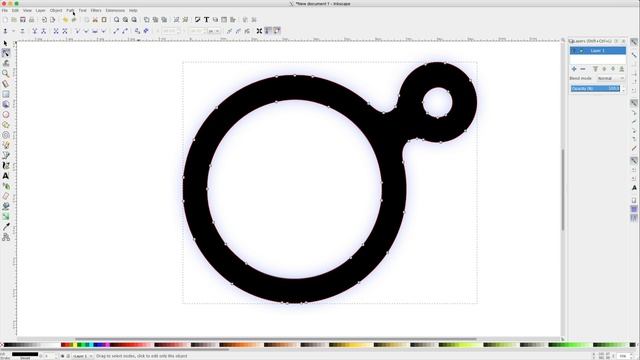Image resolution: width=640 pixels, height=360 pixels.
Task: Make selected nodes cusp (corner)
Action: (x=77, y=31)
